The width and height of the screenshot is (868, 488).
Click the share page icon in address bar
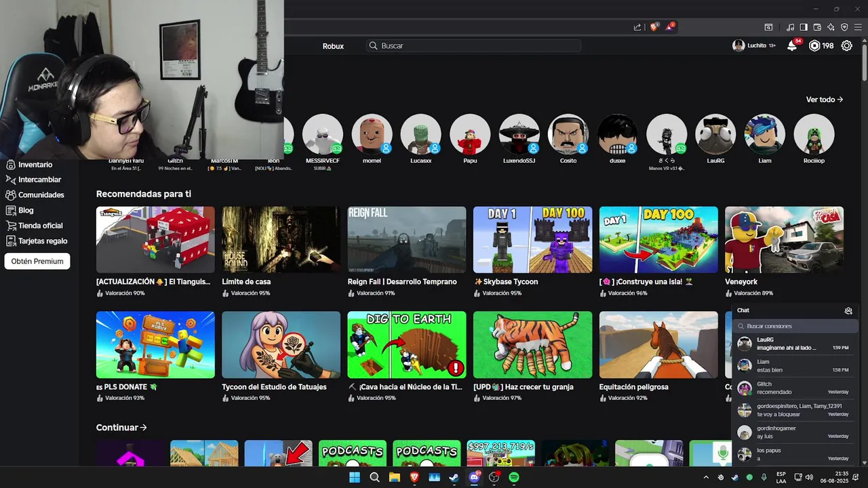coord(637,27)
